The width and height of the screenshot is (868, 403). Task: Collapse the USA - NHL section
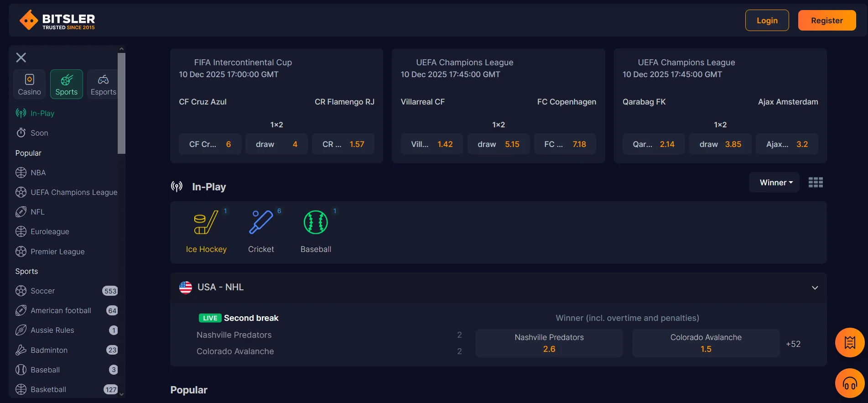(x=815, y=288)
